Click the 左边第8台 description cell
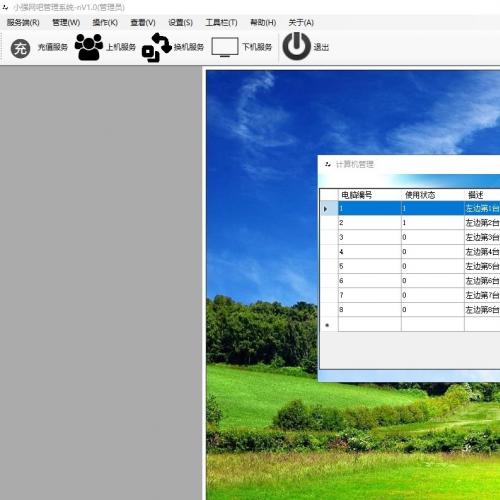 coord(482,310)
